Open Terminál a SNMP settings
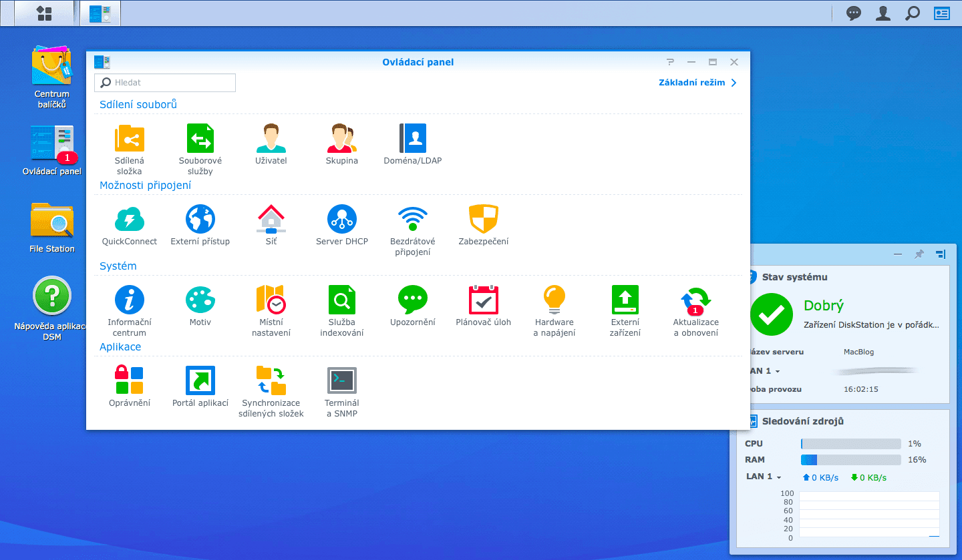Viewport: 962px width, 560px height. [342, 392]
